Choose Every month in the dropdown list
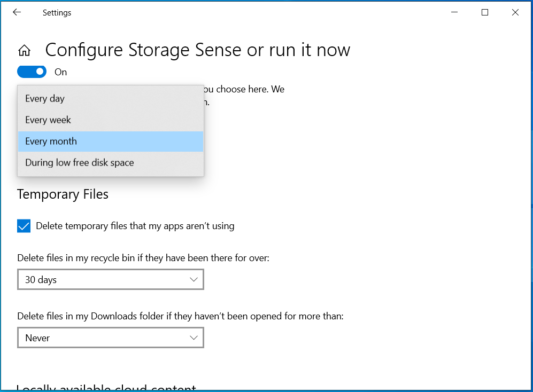Screen dimensions: 533x392 51,141
